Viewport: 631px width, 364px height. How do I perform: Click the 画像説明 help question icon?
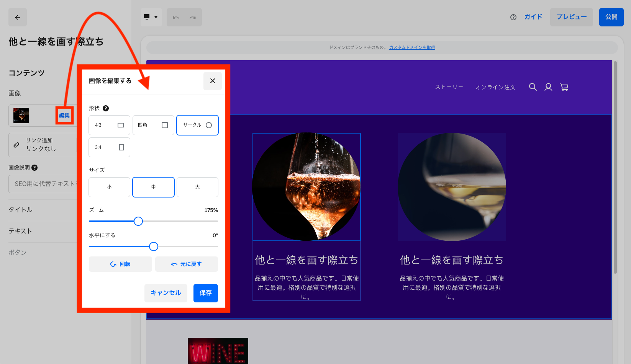[34, 168]
